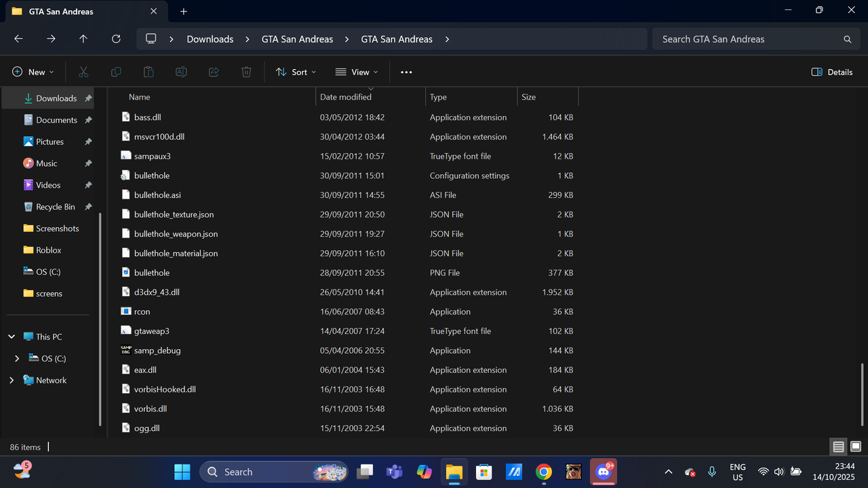Click the Cut scissors icon in toolbar
This screenshot has width=868, height=488.
[83, 72]
